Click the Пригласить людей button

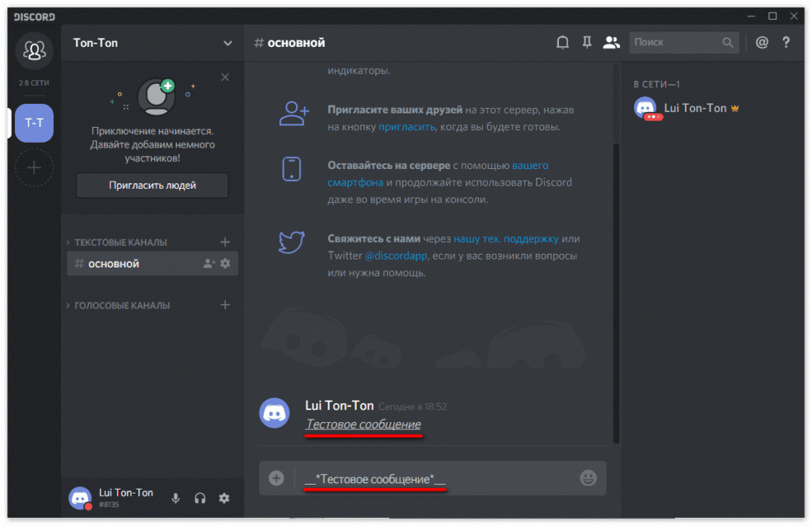152,185
